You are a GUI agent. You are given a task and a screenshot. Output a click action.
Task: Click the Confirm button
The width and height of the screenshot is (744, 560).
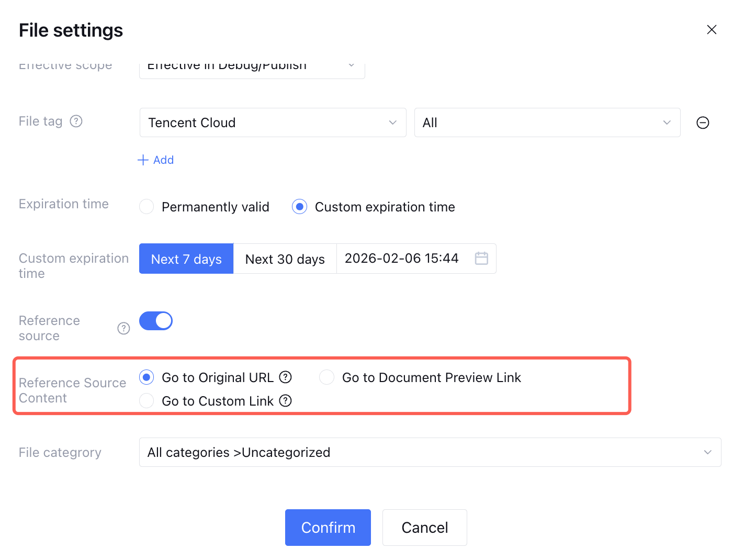click(x=328, y=528)
